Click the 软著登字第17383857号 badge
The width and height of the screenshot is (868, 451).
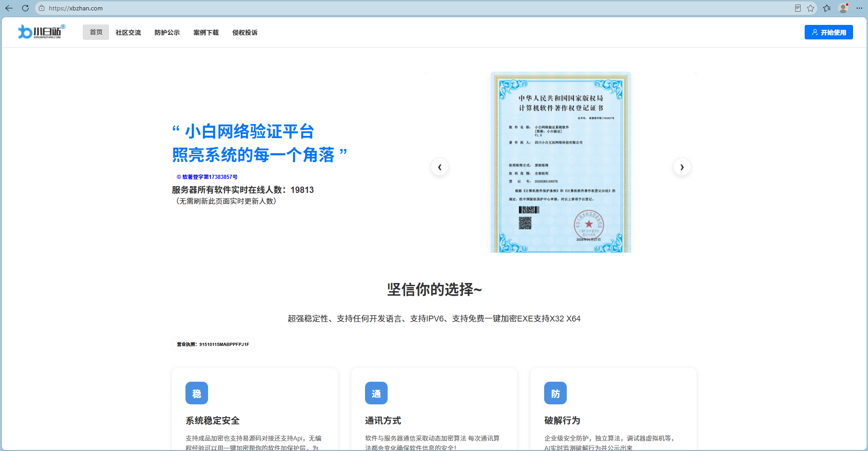point(207,177)
